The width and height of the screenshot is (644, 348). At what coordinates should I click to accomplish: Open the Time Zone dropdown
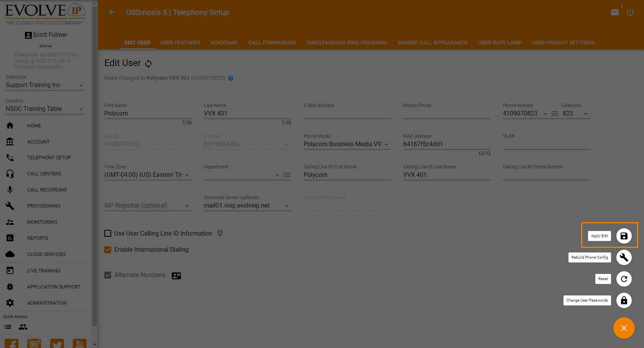pos(187,175)
